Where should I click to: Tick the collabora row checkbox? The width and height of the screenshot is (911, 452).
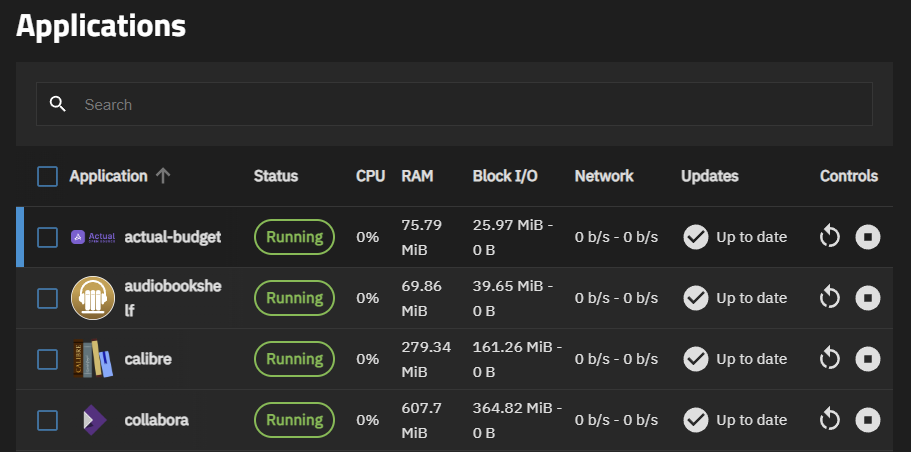coord(48,419)
